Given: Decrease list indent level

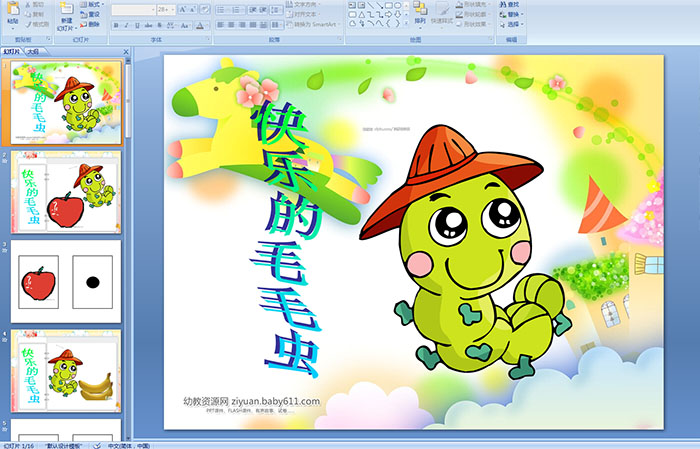Looking at the screenshot, I should click(x=253, y=10).
